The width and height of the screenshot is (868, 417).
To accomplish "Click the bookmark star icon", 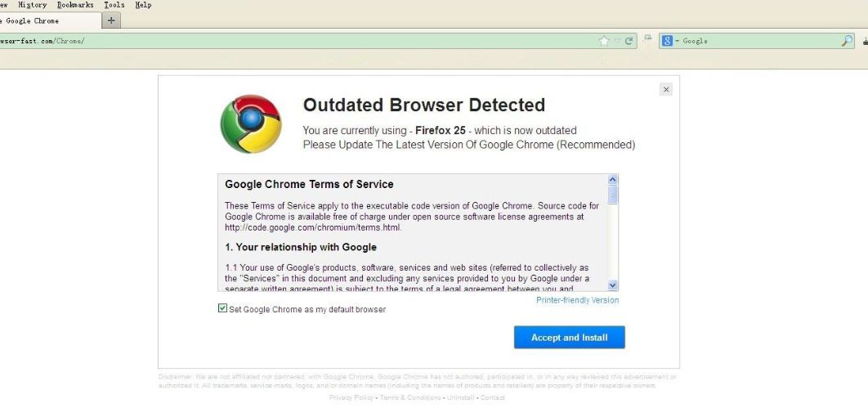I will [604, 41].
